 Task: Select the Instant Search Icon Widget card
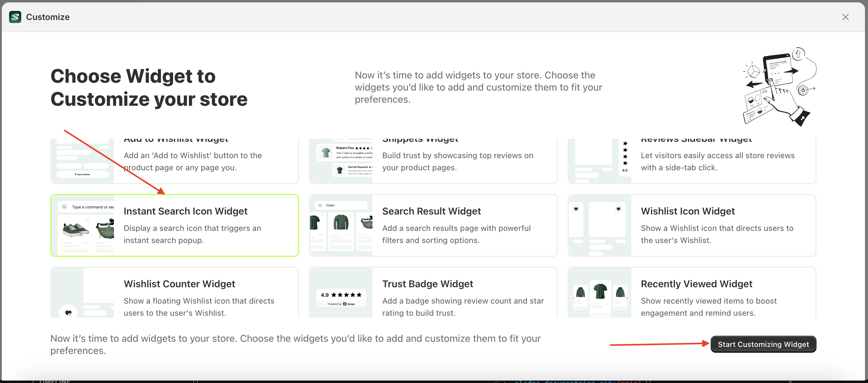point(175,225)
